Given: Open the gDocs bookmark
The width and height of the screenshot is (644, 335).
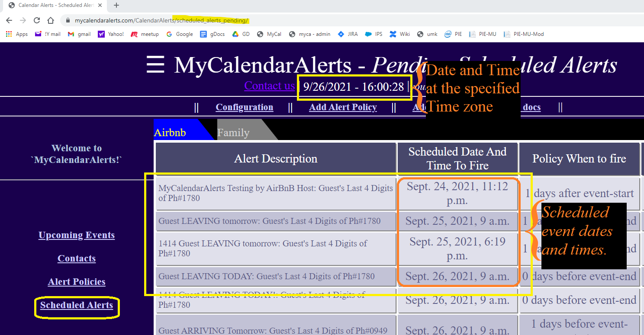Looking at the screenshot, I should (x=213, y=34).
